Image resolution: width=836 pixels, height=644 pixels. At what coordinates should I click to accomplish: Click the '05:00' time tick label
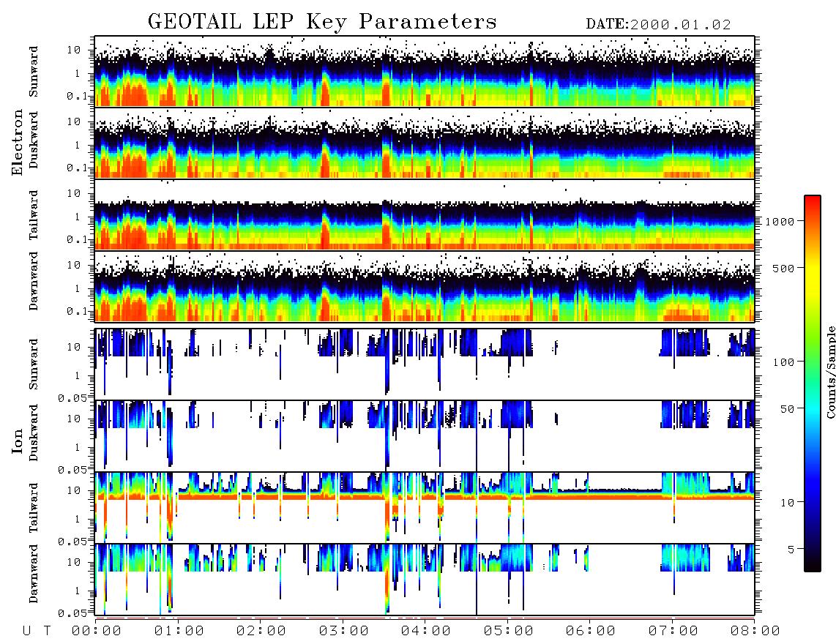pos(509,631)
